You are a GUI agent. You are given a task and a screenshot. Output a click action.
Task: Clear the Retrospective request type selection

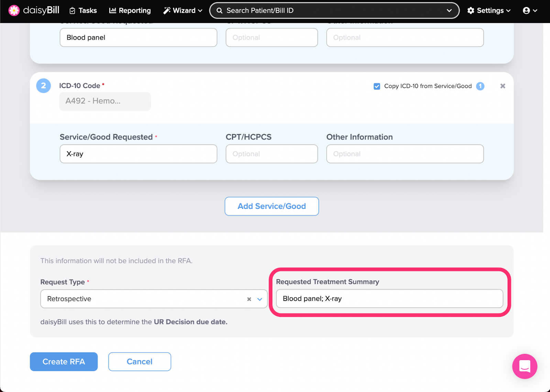click(249, 299)
